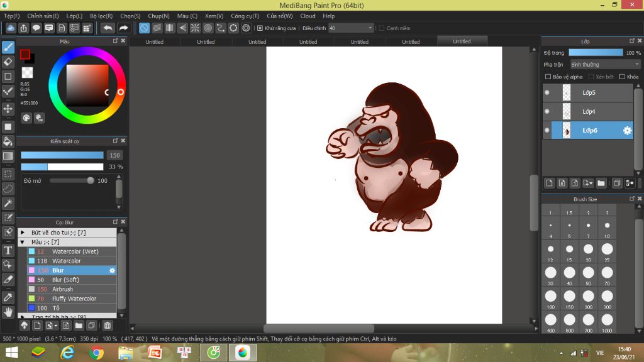Click the Windows Start button
This screenshot has width=644, height=362.
[x=11, y=353]
